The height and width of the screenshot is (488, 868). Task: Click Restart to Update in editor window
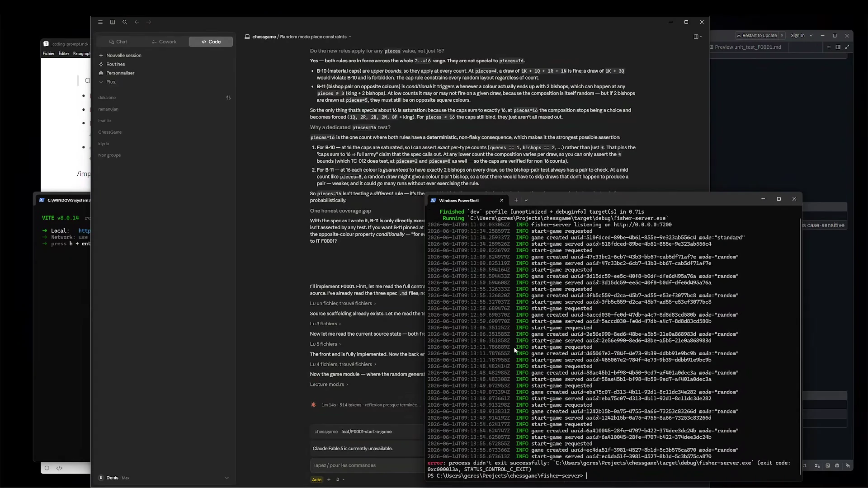coord(757,35)
